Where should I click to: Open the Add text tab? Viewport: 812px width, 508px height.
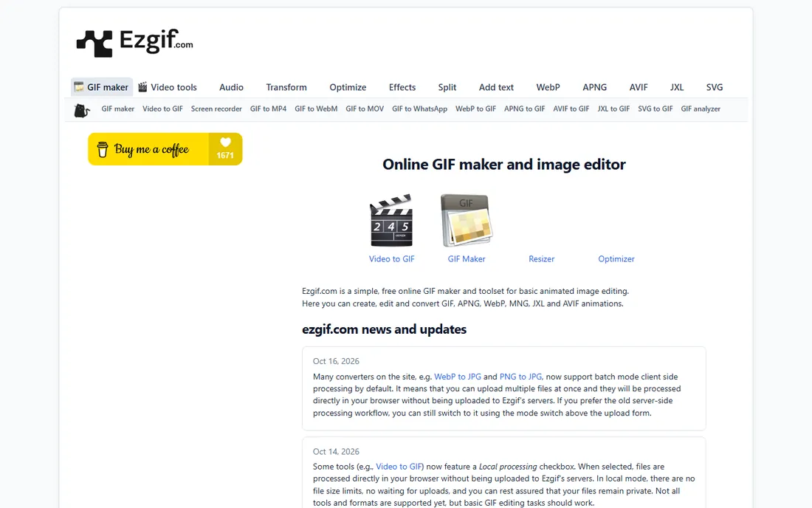(x=496, y=87)
